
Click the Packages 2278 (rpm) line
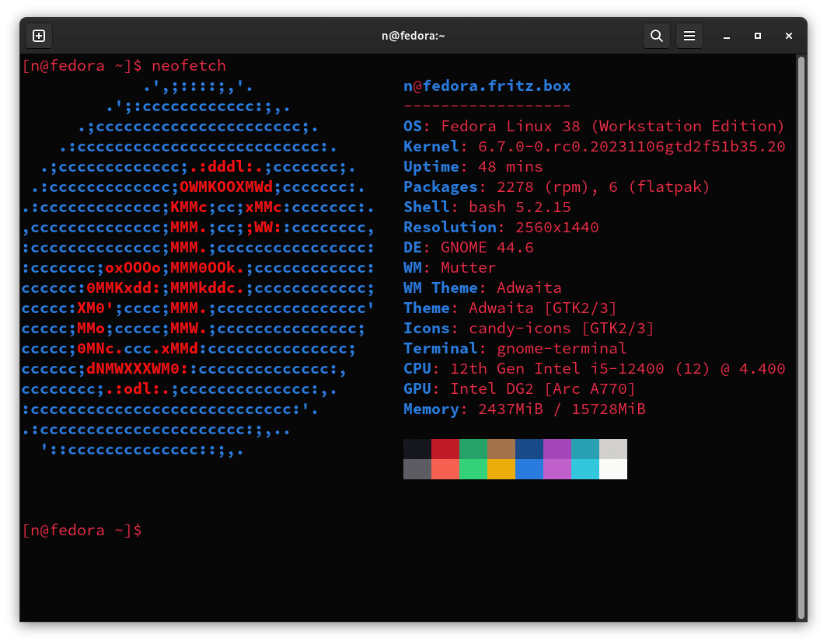click(557, 187)
